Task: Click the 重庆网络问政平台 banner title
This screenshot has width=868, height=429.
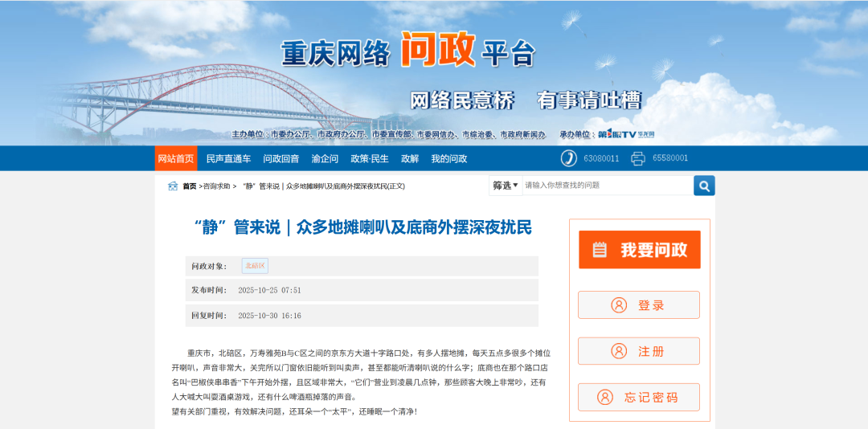Action: pos(408,50)
